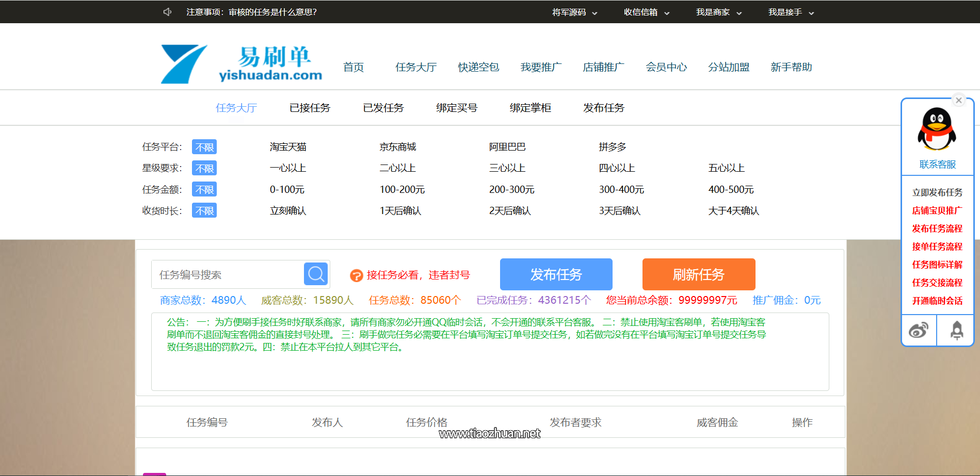Click the blue 发布任务 button
980x476 pixels.
tap(556, 274)
